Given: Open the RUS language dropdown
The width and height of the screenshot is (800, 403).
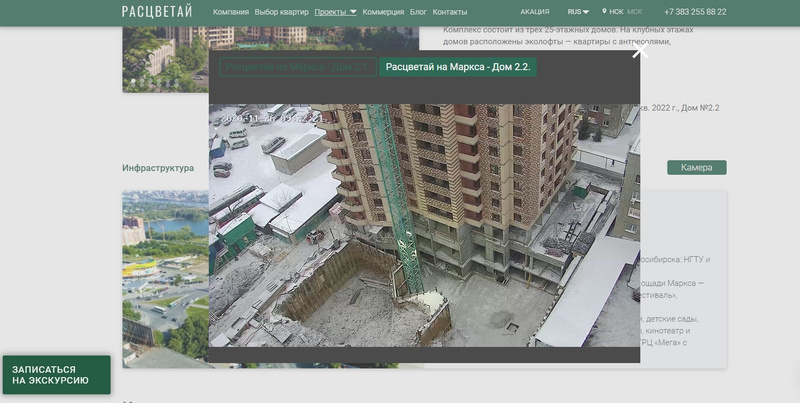Looking at the screenshot, I should 578,12.
